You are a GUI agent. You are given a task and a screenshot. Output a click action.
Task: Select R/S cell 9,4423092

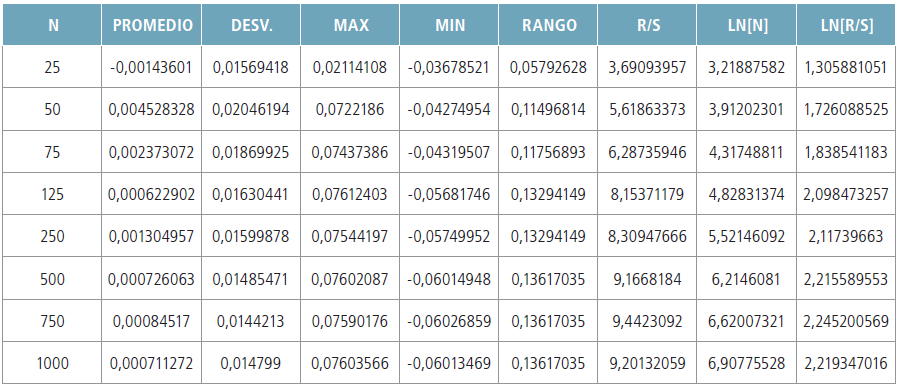(x=647, y=321)
